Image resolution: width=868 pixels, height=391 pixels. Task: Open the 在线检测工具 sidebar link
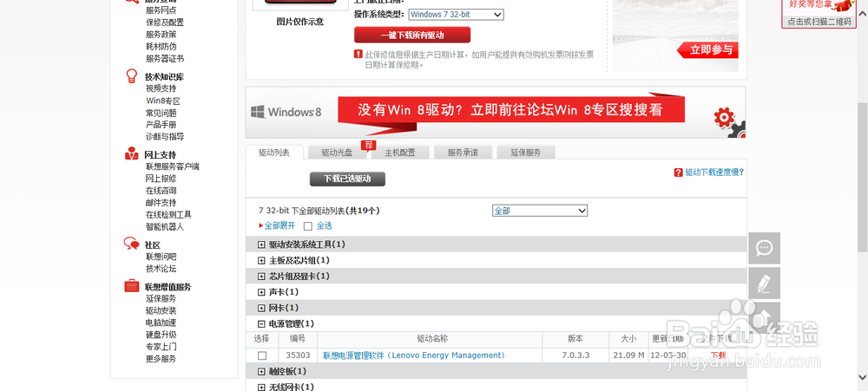click(169, 215)
